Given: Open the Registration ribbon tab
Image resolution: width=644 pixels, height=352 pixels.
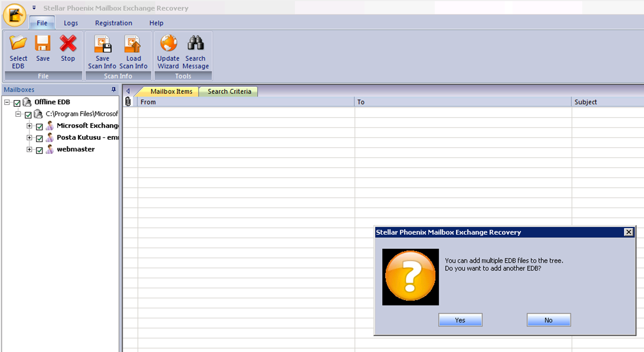Looking at the screenshot, I should click(x=114, y=23).
